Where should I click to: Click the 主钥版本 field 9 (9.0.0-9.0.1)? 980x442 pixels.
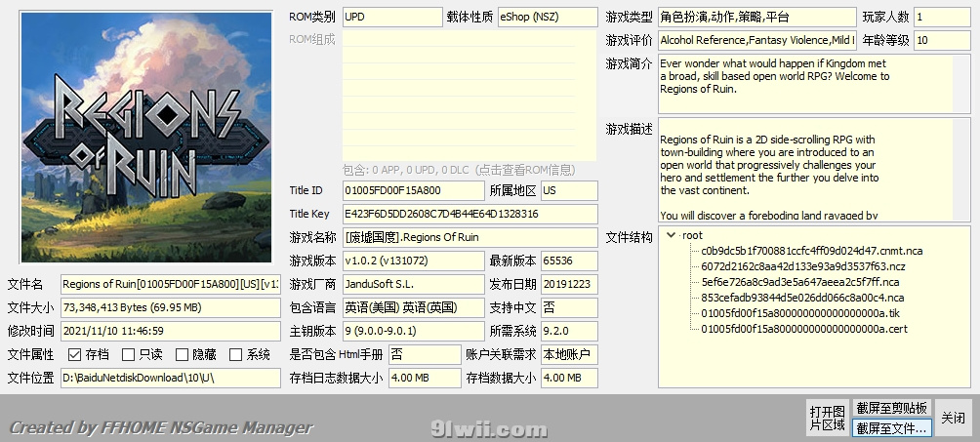[x=413, y=331]
